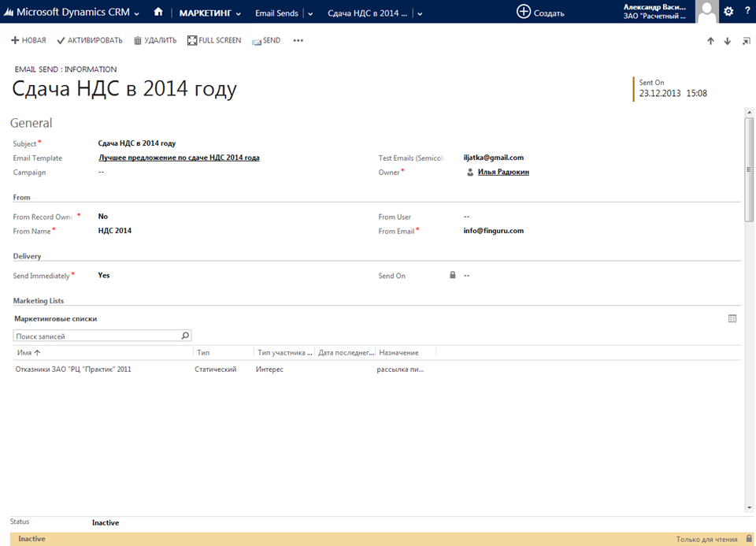Expand the Microsoft Dynamics CRM dropdown

coord(137,13)
